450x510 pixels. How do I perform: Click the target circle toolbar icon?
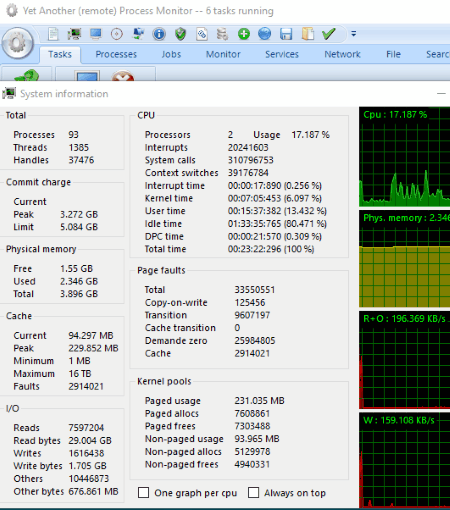tap(117, 34)
